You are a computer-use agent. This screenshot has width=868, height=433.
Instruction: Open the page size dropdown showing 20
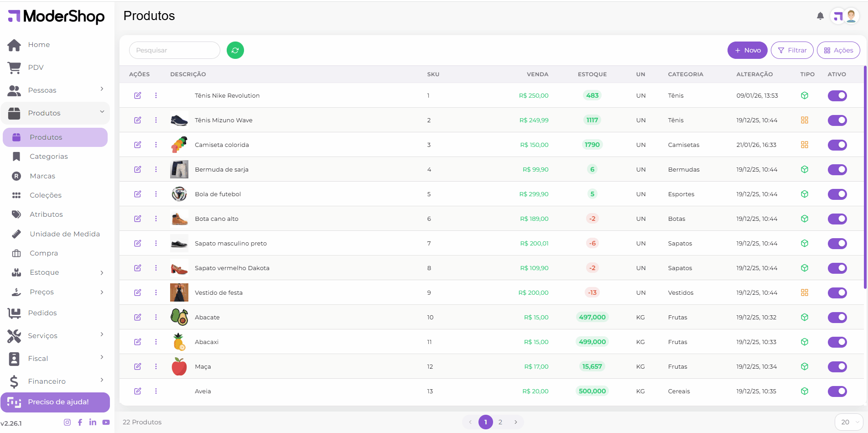pyautogui.click(x=848, y=422)
